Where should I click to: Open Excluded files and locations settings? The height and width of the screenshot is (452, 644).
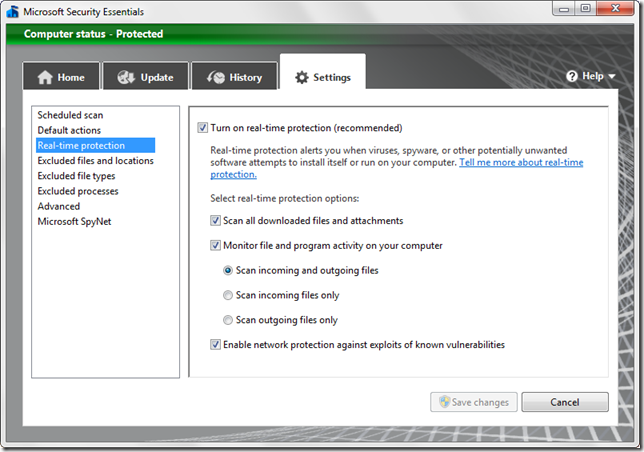(x=95, y=161)
